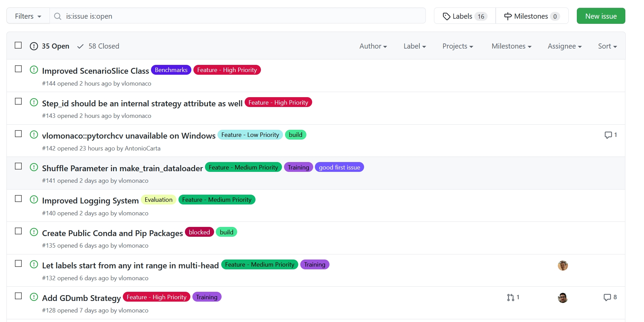This screenshot has width=644, height=322.
Task: Open the Filters dropdown
Action: (28, 16)
